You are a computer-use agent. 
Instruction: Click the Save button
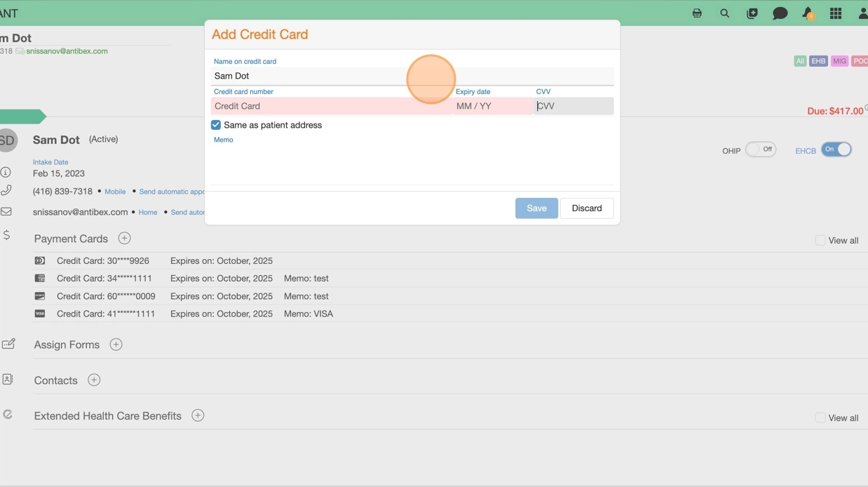tap(536, 208)
